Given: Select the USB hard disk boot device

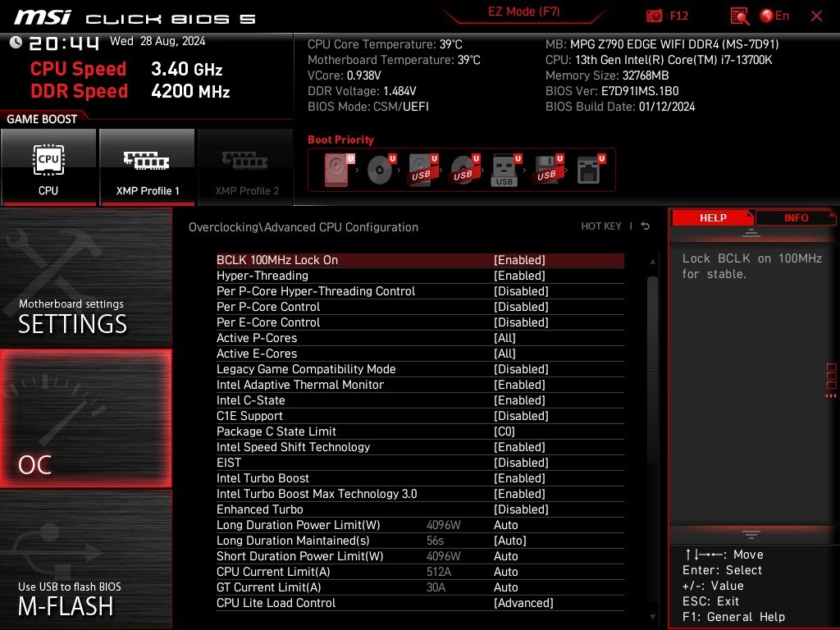Looking at the screenshot, I should 423,170.
